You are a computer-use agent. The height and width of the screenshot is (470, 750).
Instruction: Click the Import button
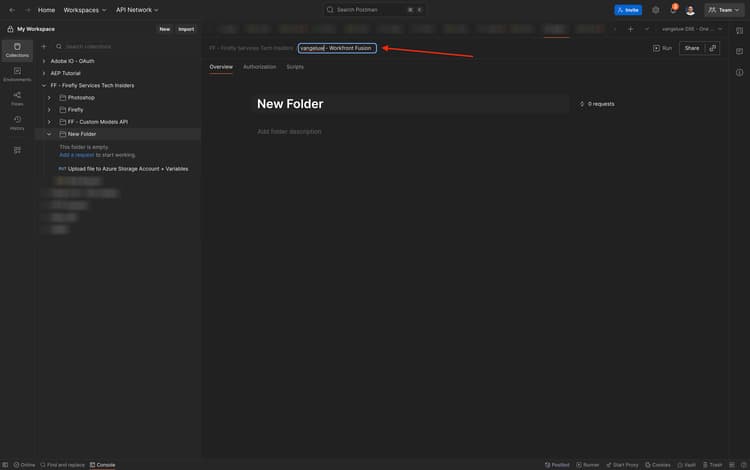186,29
